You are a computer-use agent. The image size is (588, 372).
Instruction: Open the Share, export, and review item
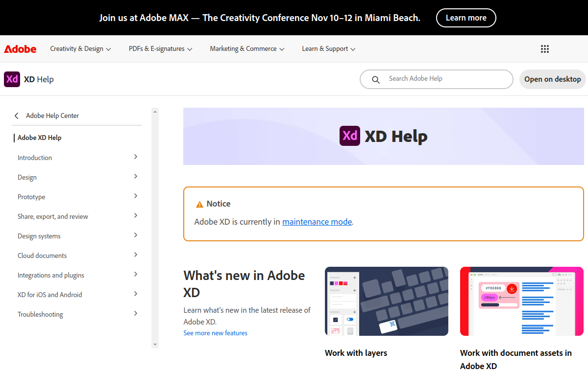coord(53,216)
